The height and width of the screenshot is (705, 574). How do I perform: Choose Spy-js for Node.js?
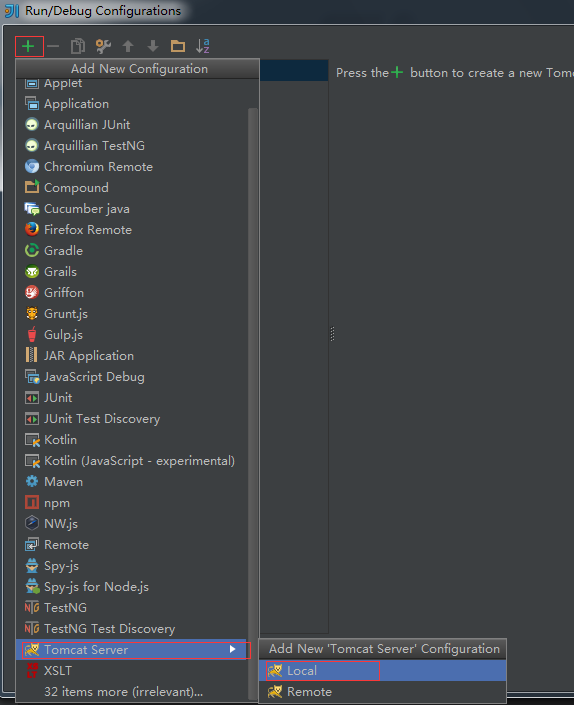[x=131, y=586]
